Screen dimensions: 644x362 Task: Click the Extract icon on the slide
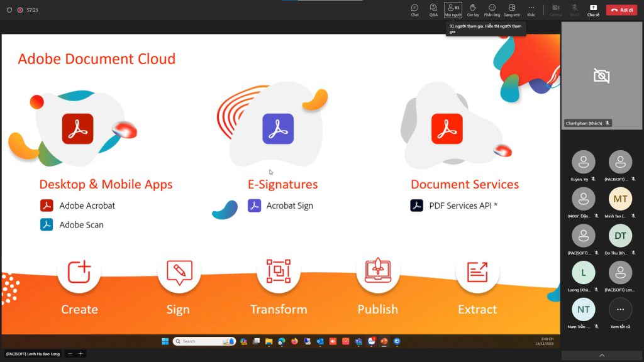point(477,271)
